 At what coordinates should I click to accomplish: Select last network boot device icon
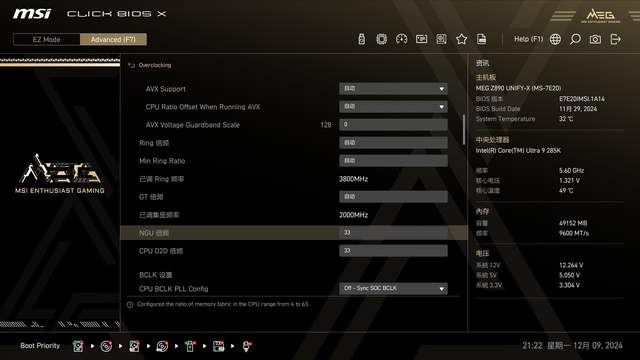click(247, 346)
